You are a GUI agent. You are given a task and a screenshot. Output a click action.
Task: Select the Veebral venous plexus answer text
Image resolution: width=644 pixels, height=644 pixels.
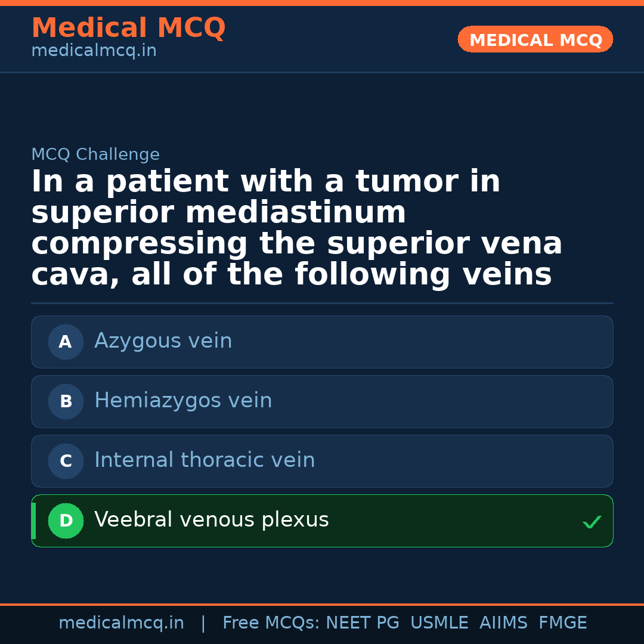coord(211,520)
